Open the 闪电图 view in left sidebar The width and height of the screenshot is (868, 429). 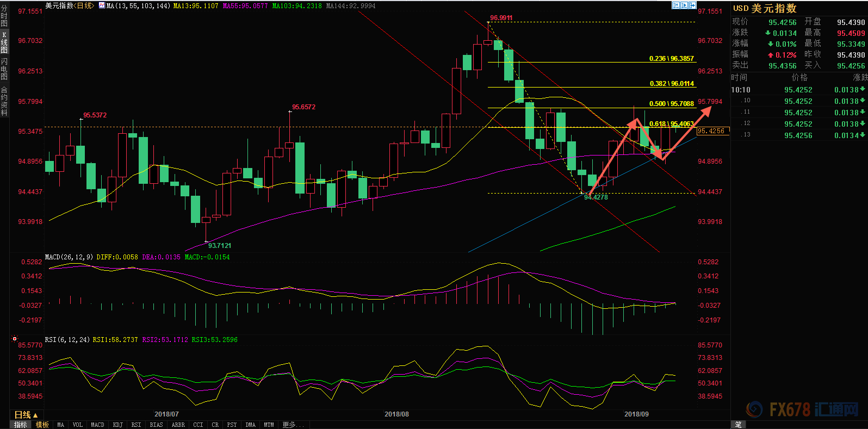click(x=4, y=69)
